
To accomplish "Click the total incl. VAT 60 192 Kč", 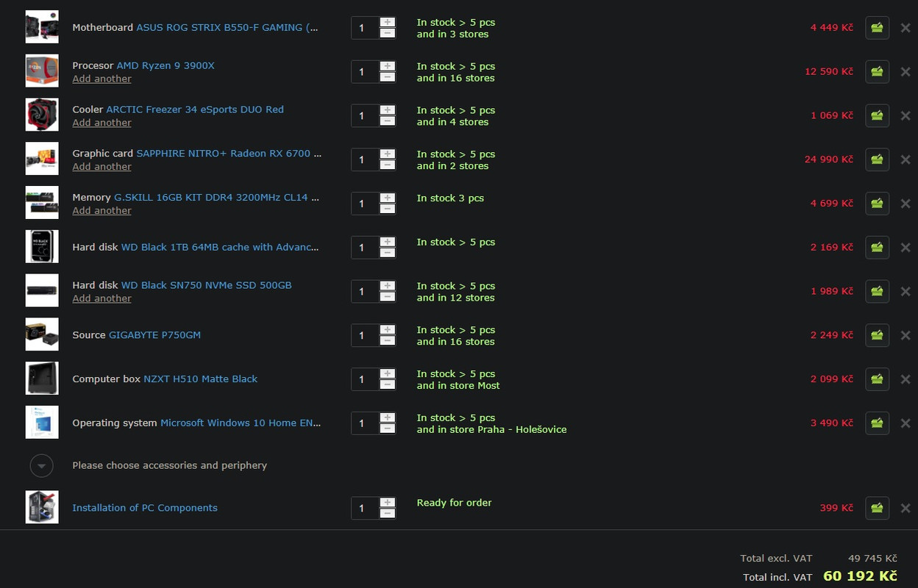I will (x=860, y=576).
